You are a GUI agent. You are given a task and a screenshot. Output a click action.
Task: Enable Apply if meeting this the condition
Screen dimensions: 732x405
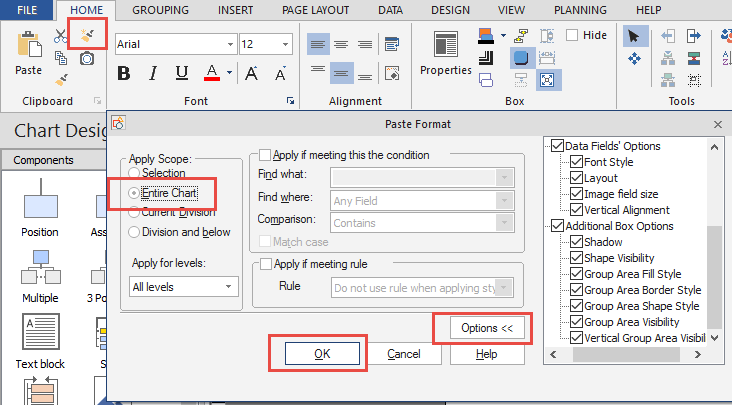tap(265, 154)
